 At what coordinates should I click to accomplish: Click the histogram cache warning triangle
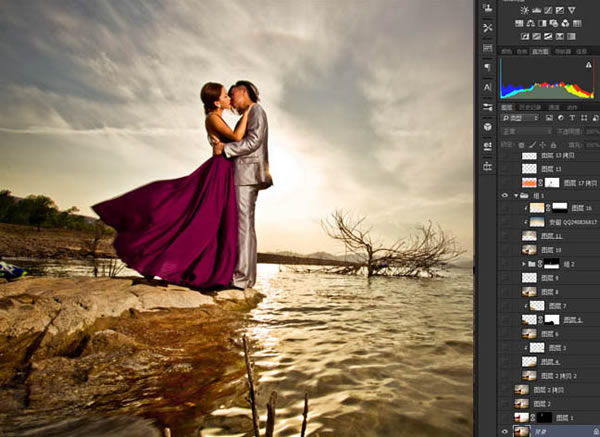click(589, 65)
